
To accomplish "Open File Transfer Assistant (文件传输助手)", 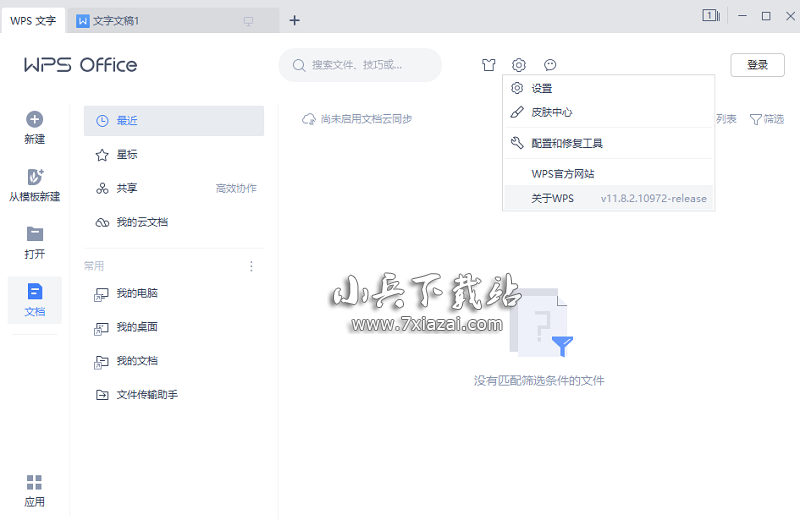I will pyautogui.click(x=174, y=395).
